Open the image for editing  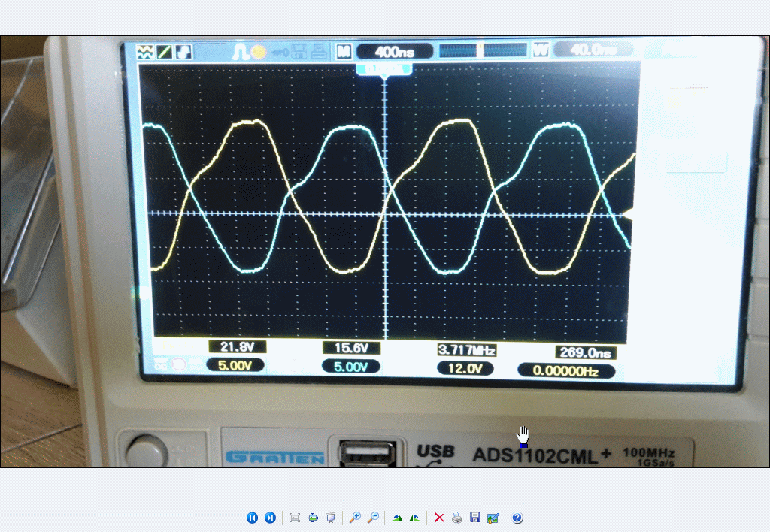pos(493,518)
